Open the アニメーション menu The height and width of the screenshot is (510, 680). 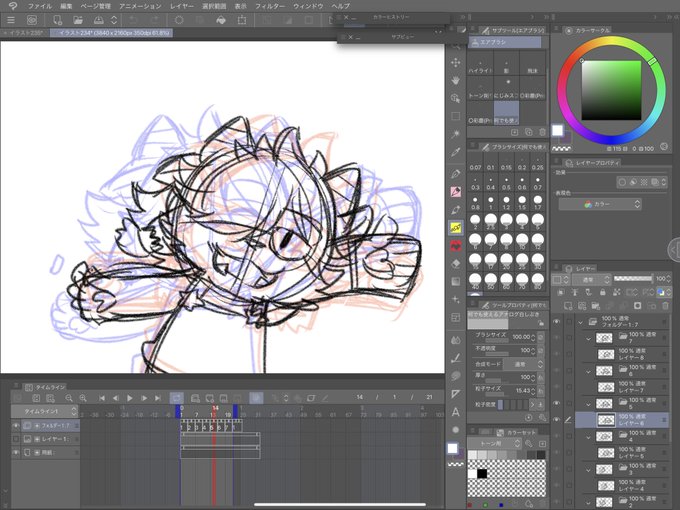click(140, 6)
